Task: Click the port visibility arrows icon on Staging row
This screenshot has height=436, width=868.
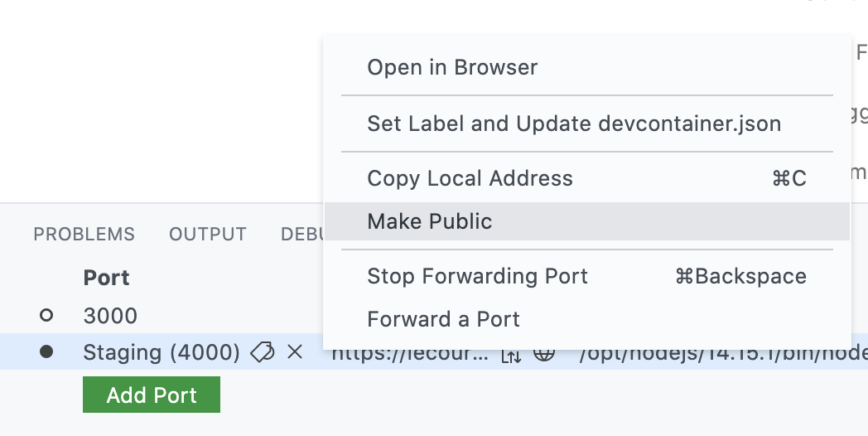Action: (x=510, y=355)
